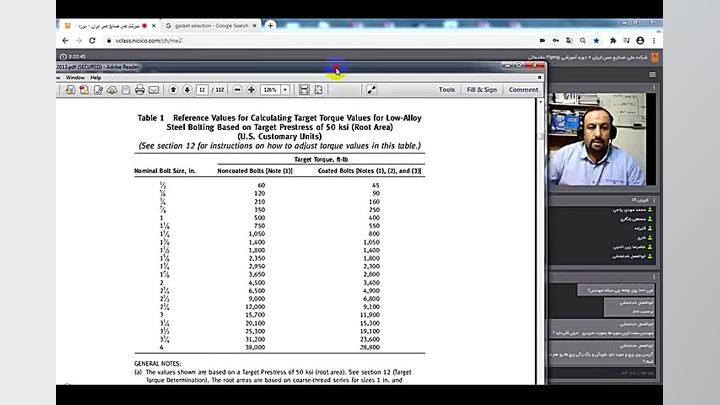
Task: Zoom out using the minus button
Action: coord(237,90)
